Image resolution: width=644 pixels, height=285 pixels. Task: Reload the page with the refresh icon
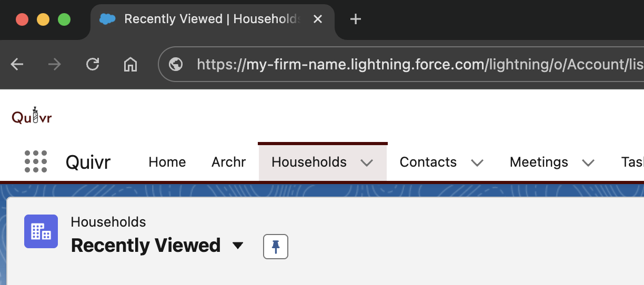pyautogui.click(x=93, y=65)
